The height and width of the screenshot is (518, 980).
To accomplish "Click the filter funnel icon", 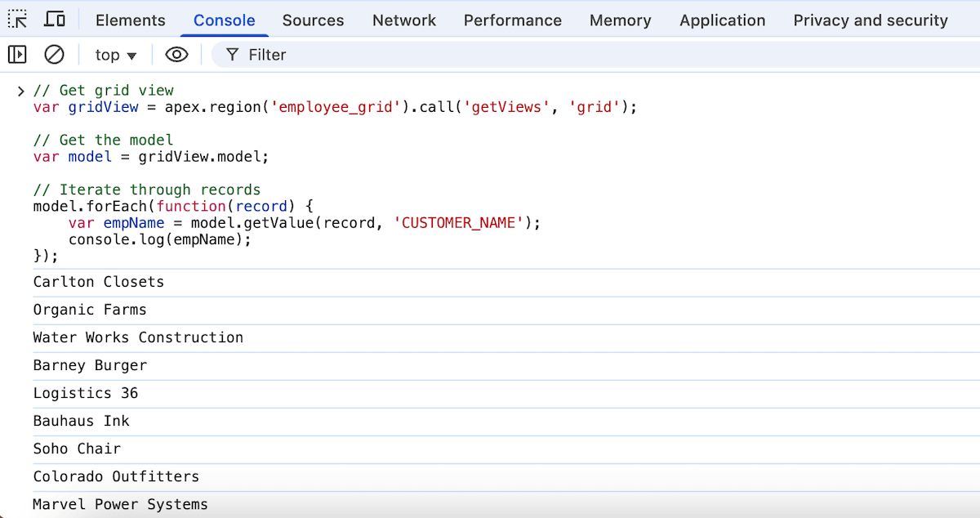I will click(x=231, y=54).
